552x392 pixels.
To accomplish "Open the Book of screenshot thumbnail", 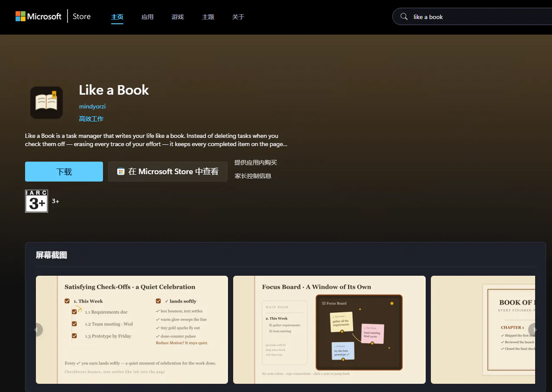I will 483,330.
